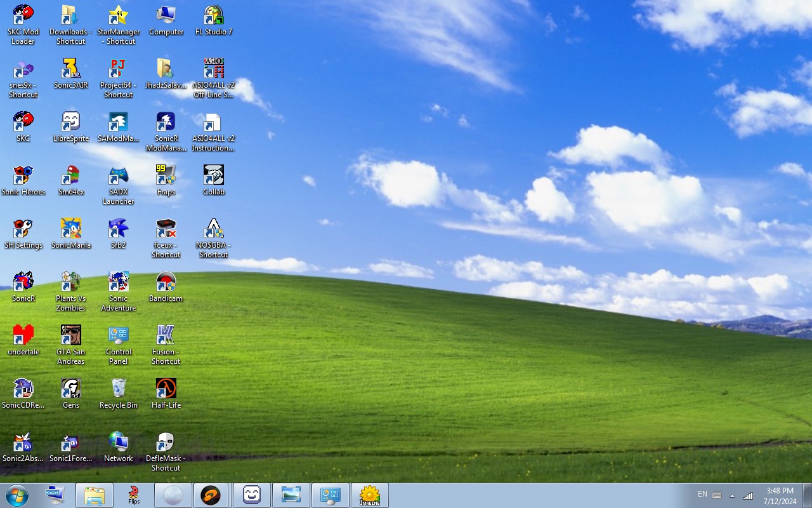Image resolution: width=812 pixels, height=508 pixels.
Task: Switch to the Control Panel taskbar window
Action: (331, 495)
